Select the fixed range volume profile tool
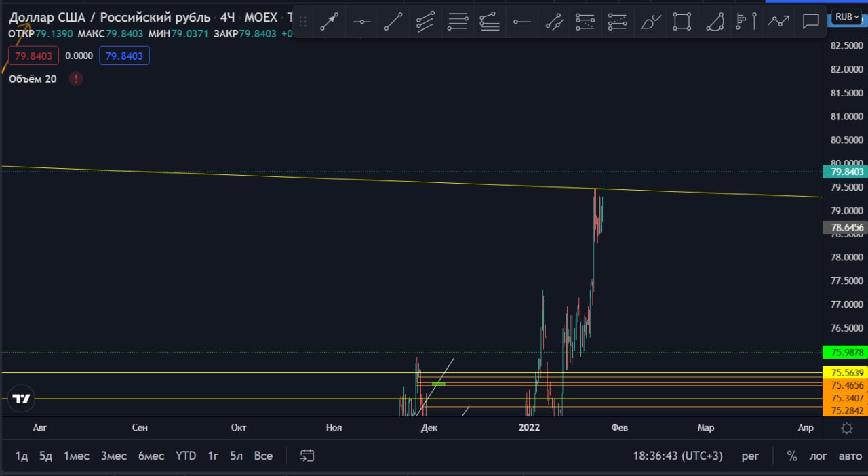 click(x=746, y=22)
